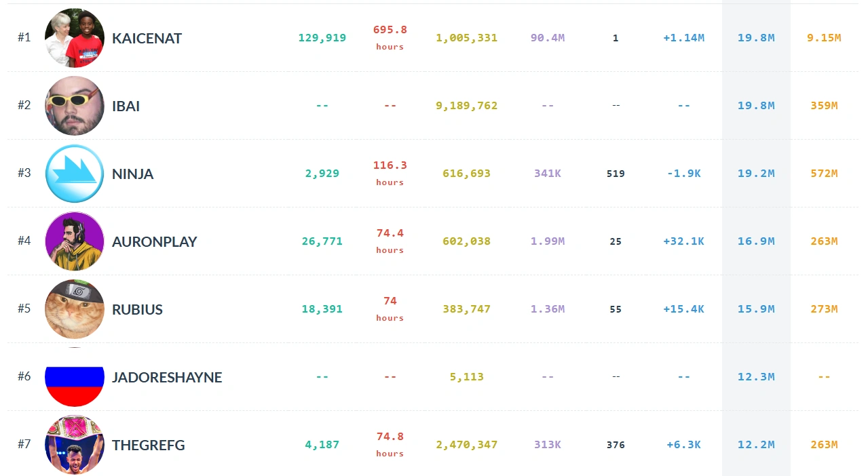
Task: Select KAICENAT's 19.8M followers cell
Action: click(756, 38)
